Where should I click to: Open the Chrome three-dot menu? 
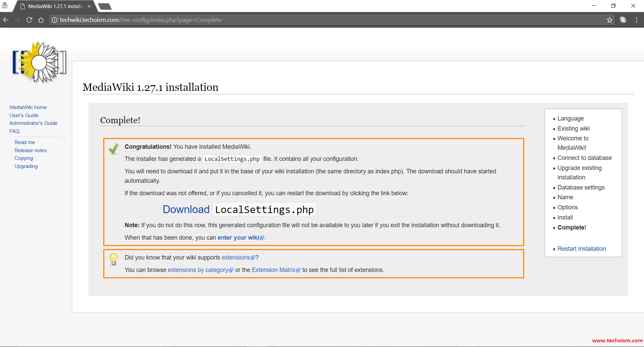(636, 20)
